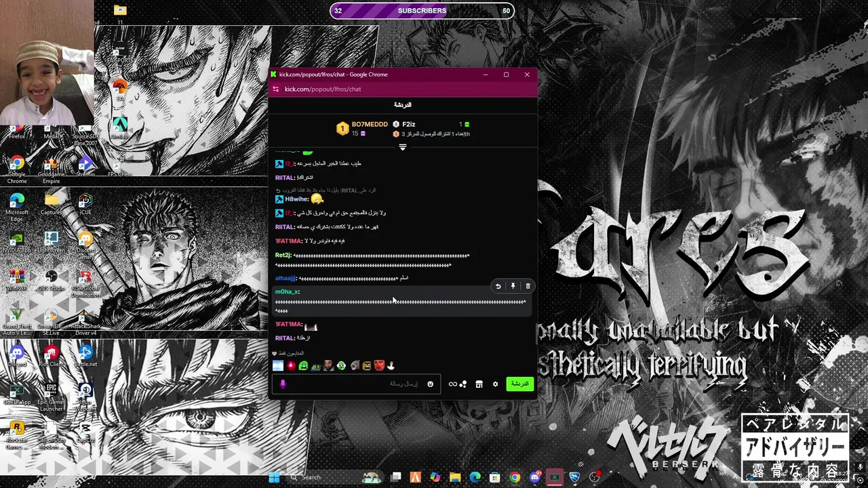The image size is (868, 488).
Task: Click the microphone icon in chat input
Action: (x=283, y=384)
